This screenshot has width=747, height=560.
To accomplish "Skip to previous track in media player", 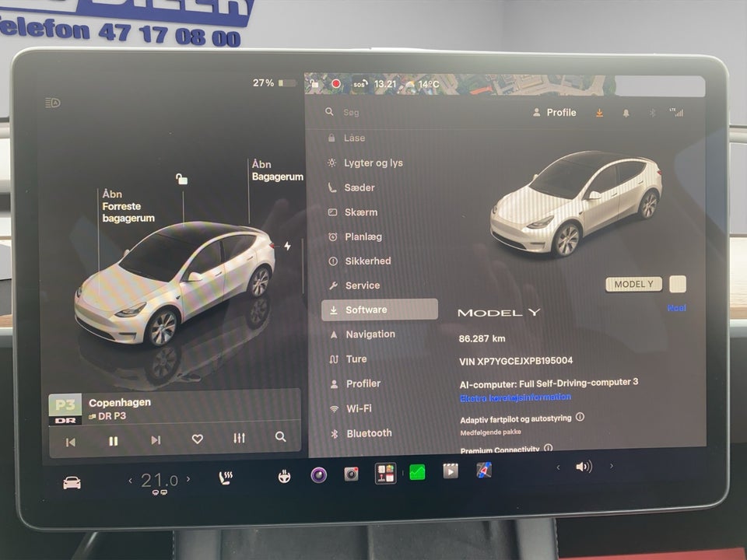I will (71, 443).
